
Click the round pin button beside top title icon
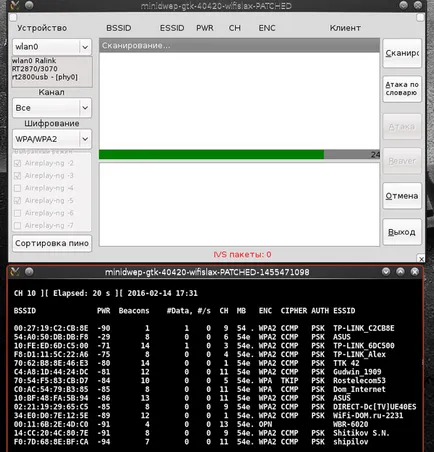pos(29,5)
